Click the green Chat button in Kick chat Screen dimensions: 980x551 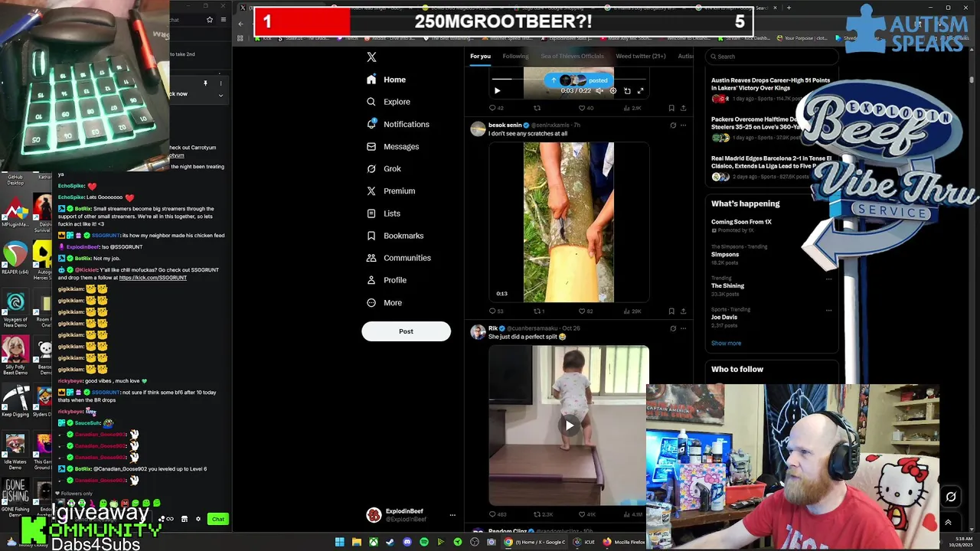[x=218, y=519]
